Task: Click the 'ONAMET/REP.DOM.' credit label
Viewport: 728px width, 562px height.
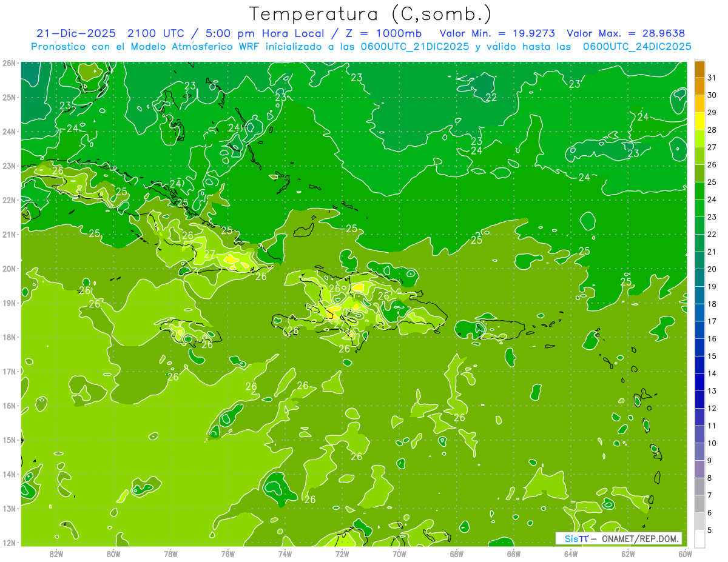Action: (x=640, y=538)
